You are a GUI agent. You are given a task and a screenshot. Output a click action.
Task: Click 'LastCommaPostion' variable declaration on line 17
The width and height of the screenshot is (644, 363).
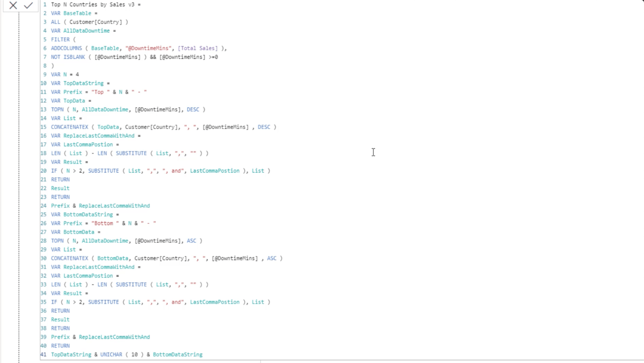coord(88,145)
